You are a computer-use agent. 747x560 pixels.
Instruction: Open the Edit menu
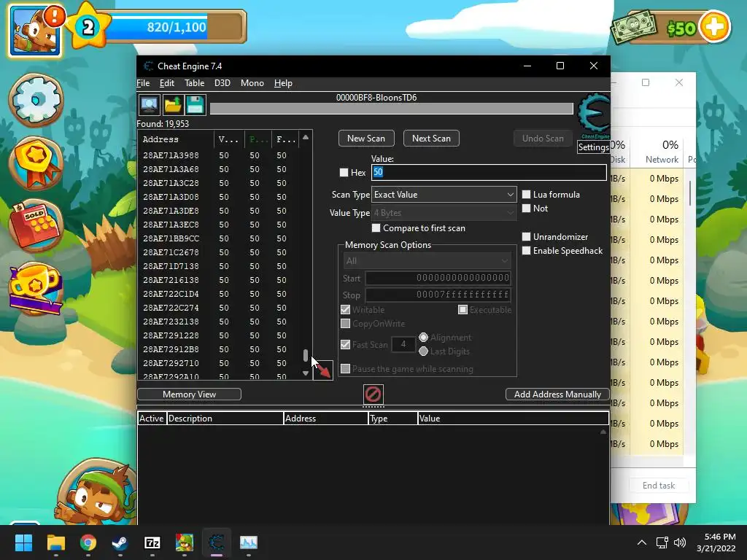[x=167, y=83]
